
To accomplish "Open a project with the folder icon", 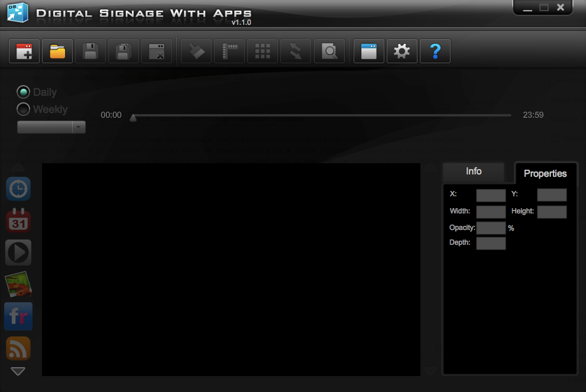I will pyautogui.click(x=57, y=51).
